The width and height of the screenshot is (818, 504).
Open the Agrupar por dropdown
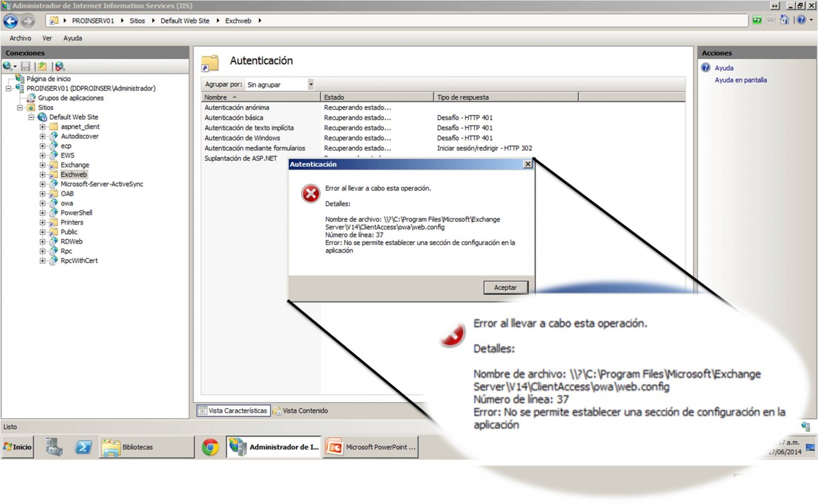310,84
